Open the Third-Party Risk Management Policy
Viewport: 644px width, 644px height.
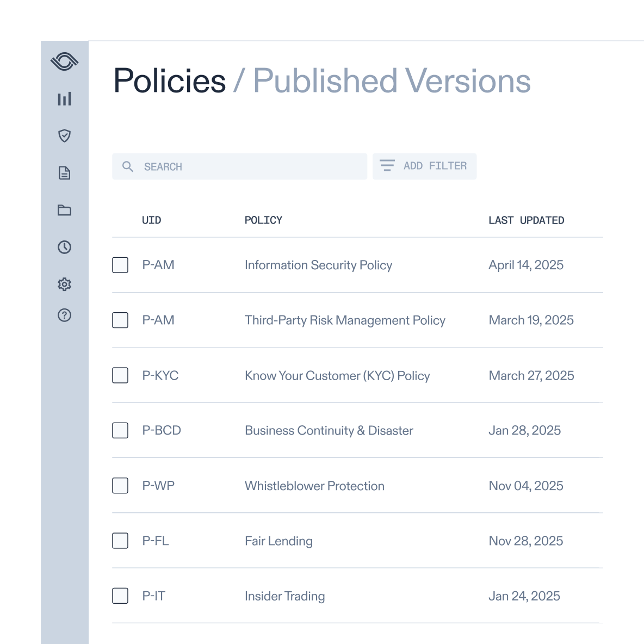tap(345, 320)
